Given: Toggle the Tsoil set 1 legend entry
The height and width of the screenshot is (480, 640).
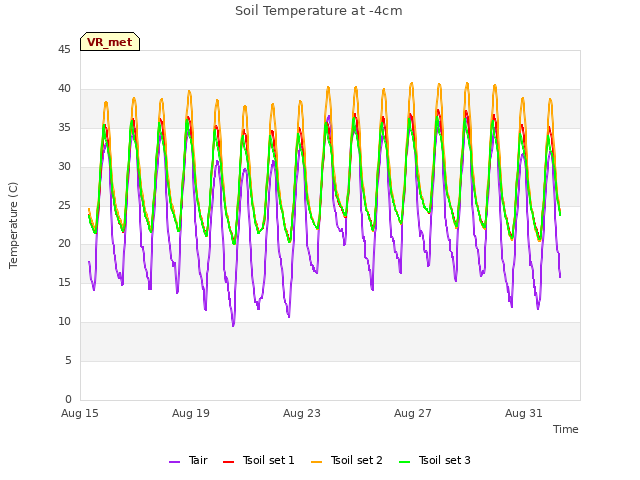Looking at the screenshot, I should click(259, 460).
